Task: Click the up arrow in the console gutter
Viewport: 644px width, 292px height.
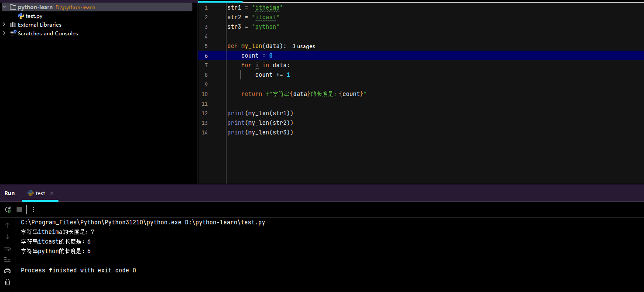Action: pos(7,225)
